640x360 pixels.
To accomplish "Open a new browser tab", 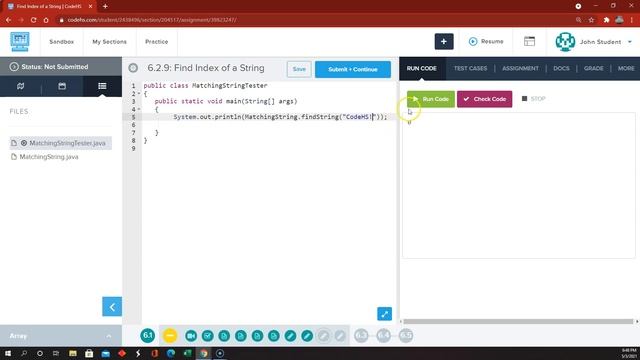I will tap(105, 6).
